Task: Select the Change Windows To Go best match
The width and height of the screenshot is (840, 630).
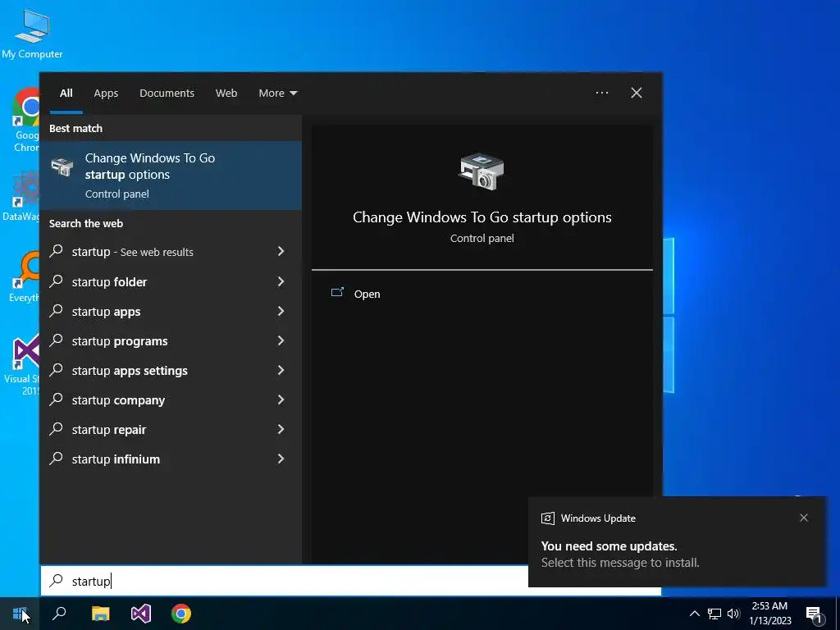Action: [x=171, y=176]
